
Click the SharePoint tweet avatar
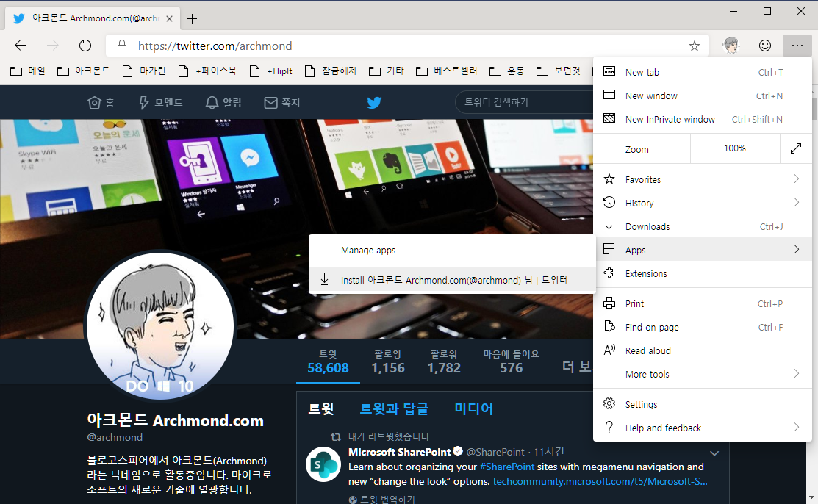[323, 464]
